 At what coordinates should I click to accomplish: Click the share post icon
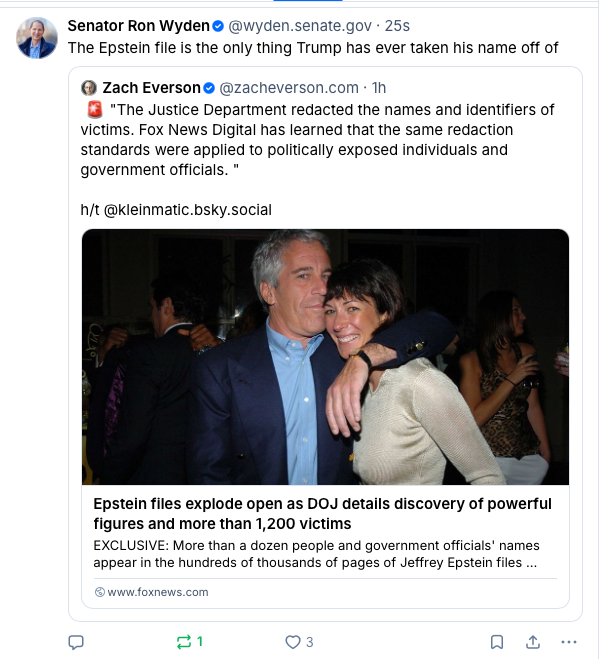pos(533,641)
